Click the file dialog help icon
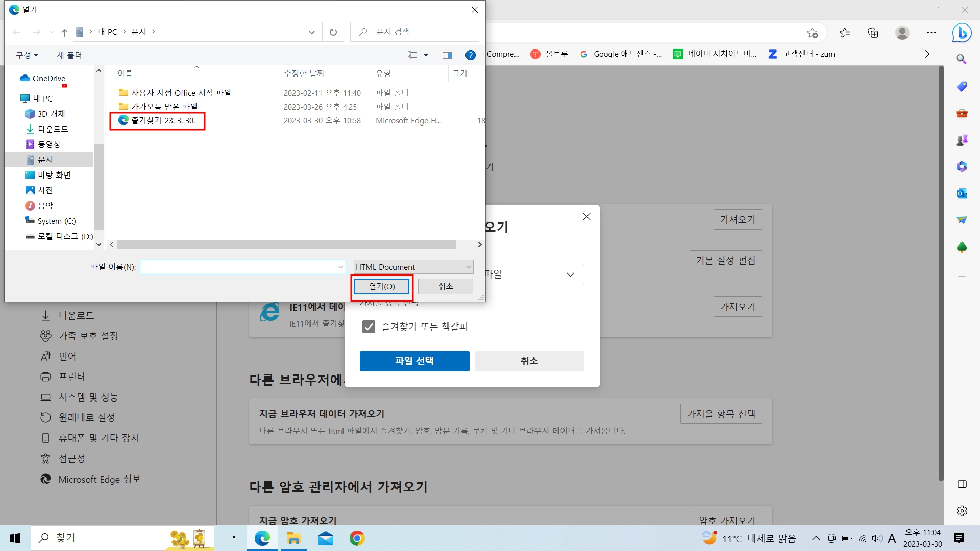 click(x=471, y=55)
